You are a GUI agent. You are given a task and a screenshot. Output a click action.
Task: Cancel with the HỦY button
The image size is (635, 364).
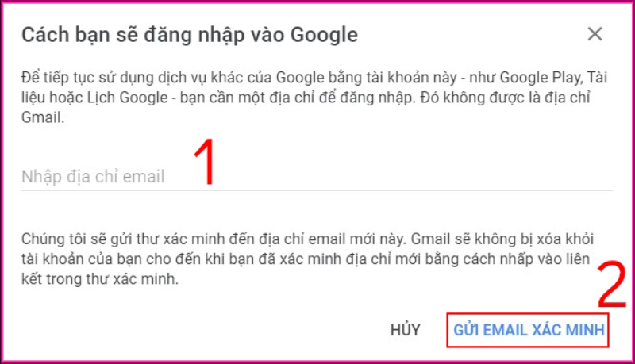pos(405,330)
